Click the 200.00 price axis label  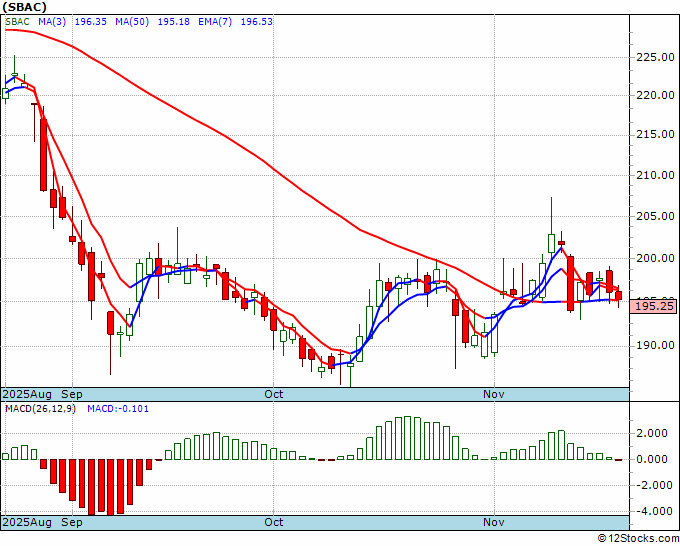[x=655, y=258]
